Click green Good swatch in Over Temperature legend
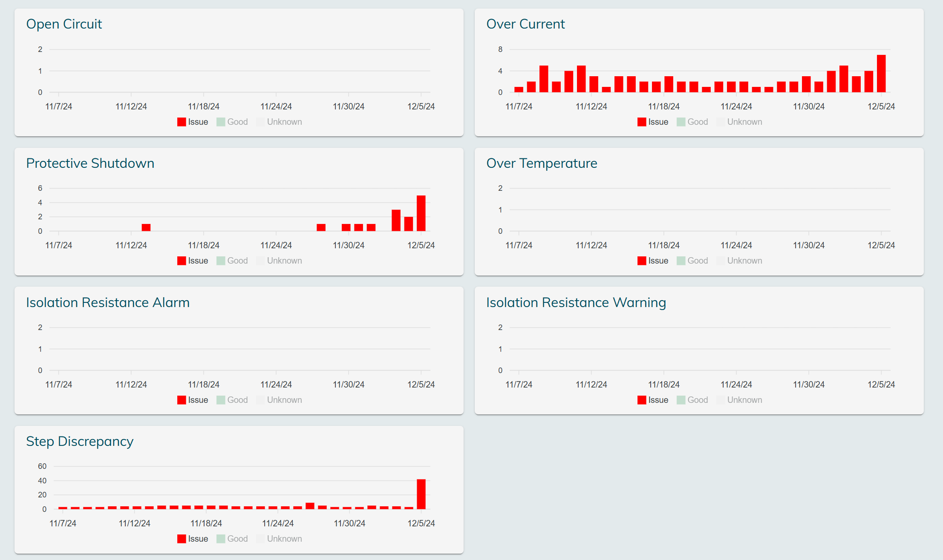This screenshot has height=560, width=943. 681,261
